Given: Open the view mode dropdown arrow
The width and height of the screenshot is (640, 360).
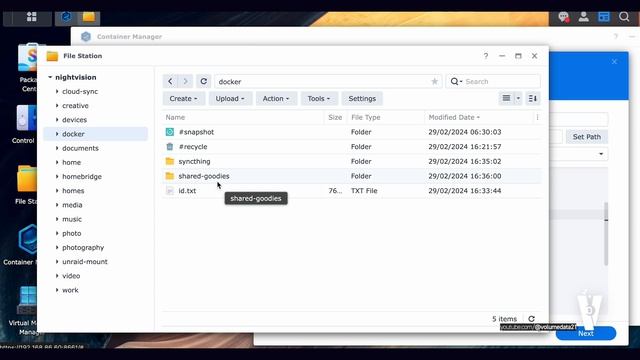Looking at the screenshot, I should pos(518,98).
